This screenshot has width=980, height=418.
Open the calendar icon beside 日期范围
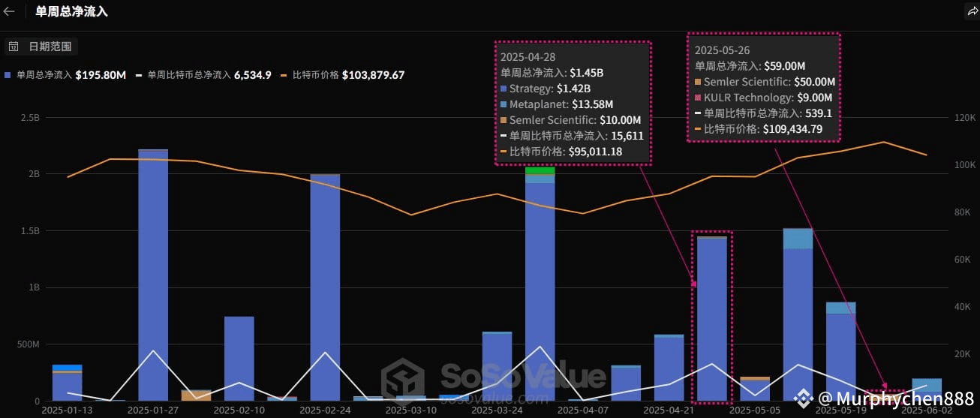[14, 47]
